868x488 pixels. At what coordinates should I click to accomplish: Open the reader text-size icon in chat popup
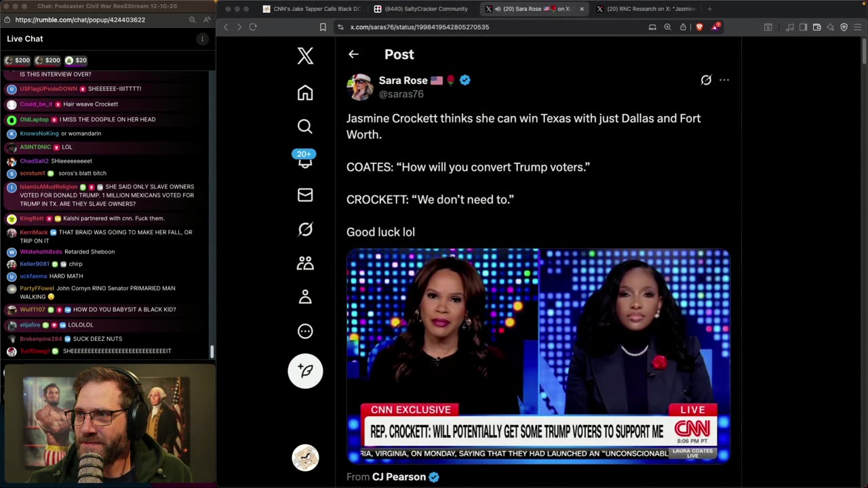[207, 20]
